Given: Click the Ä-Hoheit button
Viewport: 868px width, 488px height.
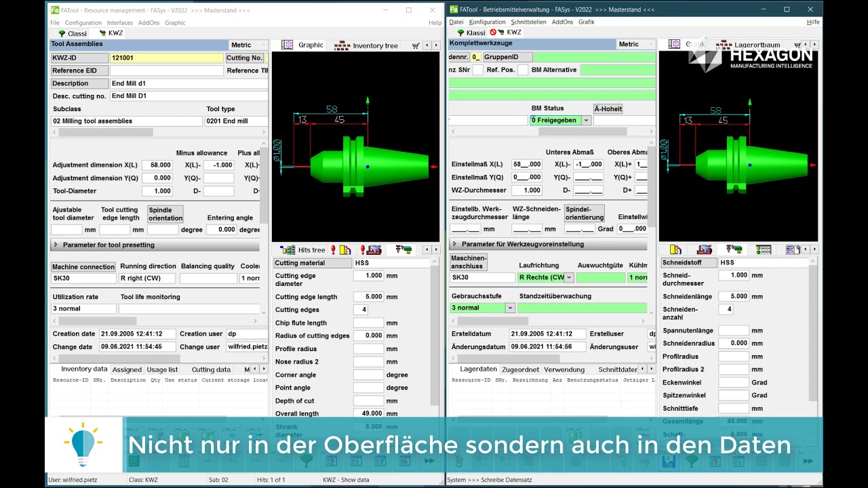Looking at the screenshot, I should [608, 108].
